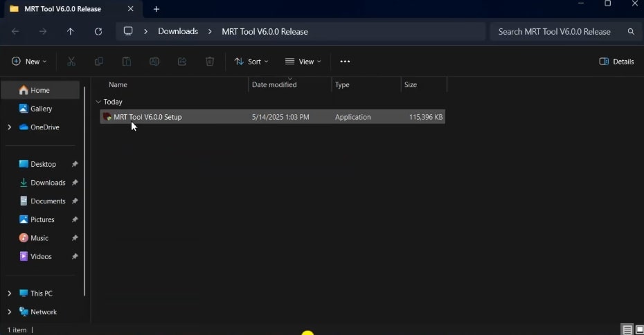Open the View dropdown menu

click(x=303, y=62)
